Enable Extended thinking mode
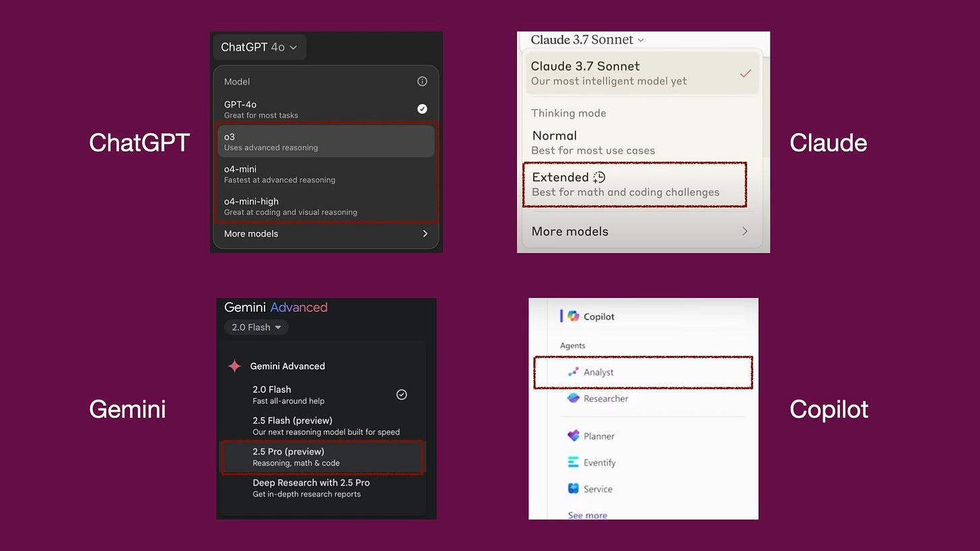The width and height of the screenshot is (980, 551). pyautogui.click(x=635, y=184)
